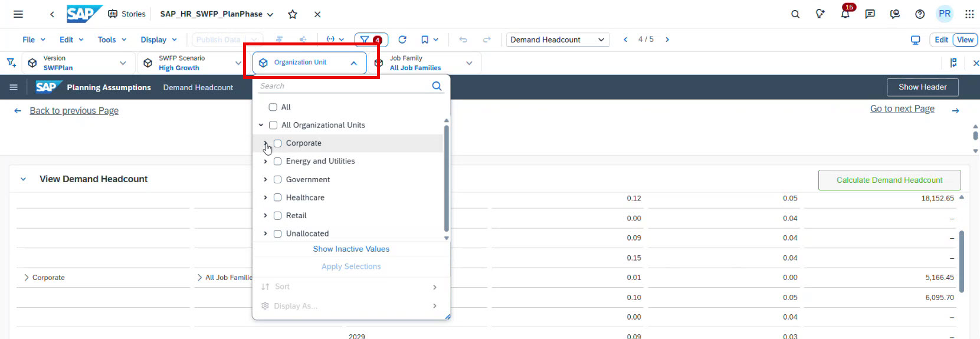Open the Demand Headcount page dropdown
Image resolution: width=980 pixels, height=339 pixels.
(x=558, y=40)
